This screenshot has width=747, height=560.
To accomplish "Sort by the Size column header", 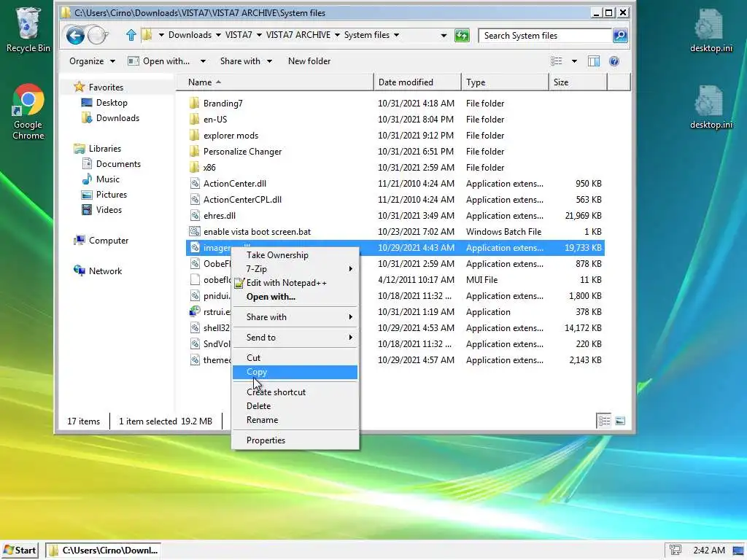I will (578, 82).
